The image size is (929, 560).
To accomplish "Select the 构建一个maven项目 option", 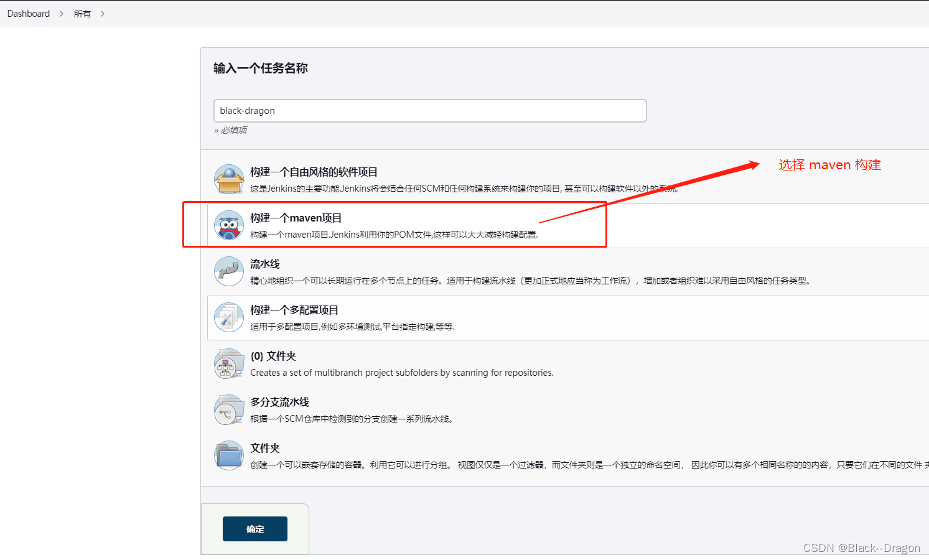I will (295, 218).
